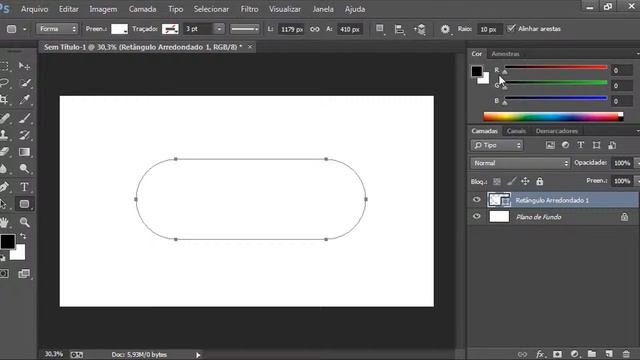Open the Camada menu
This screenshot has height=360, width=640.
click(142, 9)
